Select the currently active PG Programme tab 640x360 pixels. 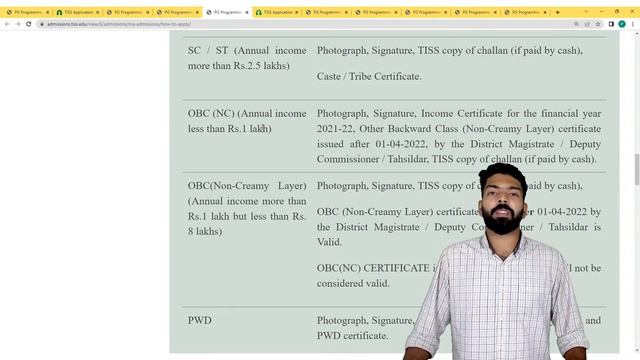(227, 13)
